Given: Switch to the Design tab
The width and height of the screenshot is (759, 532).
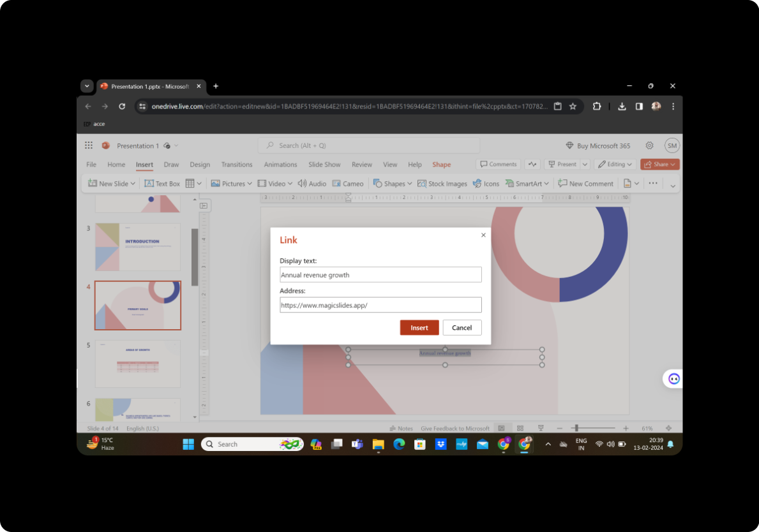Looking at the screenshot, I should [x=200, y=165].
